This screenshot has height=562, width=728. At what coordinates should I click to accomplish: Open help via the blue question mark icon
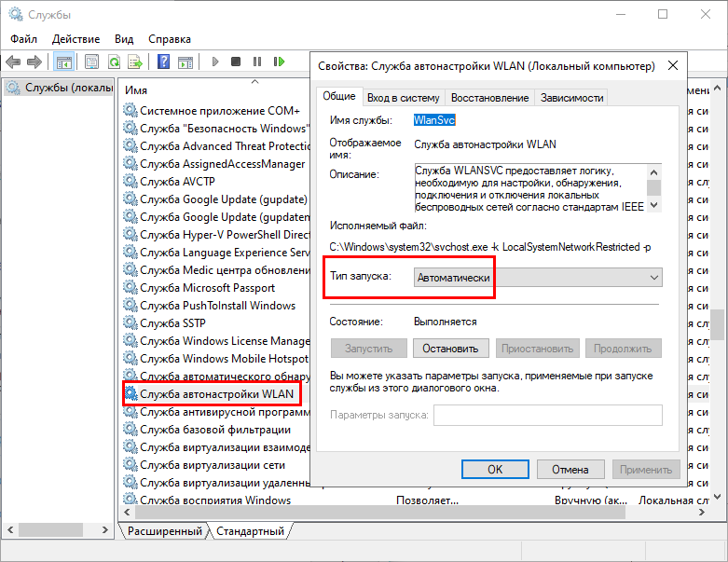click(x=163, y=62)
